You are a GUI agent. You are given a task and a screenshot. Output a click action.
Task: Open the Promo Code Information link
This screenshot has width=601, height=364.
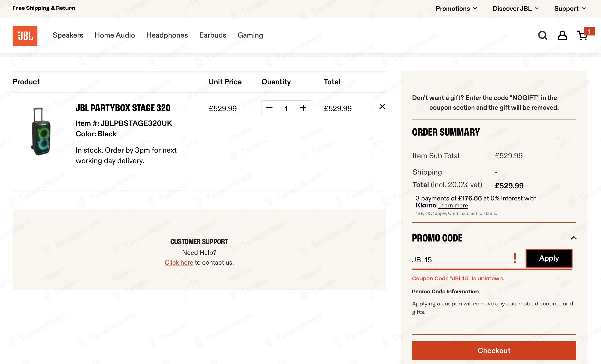[x=445, y=292]
